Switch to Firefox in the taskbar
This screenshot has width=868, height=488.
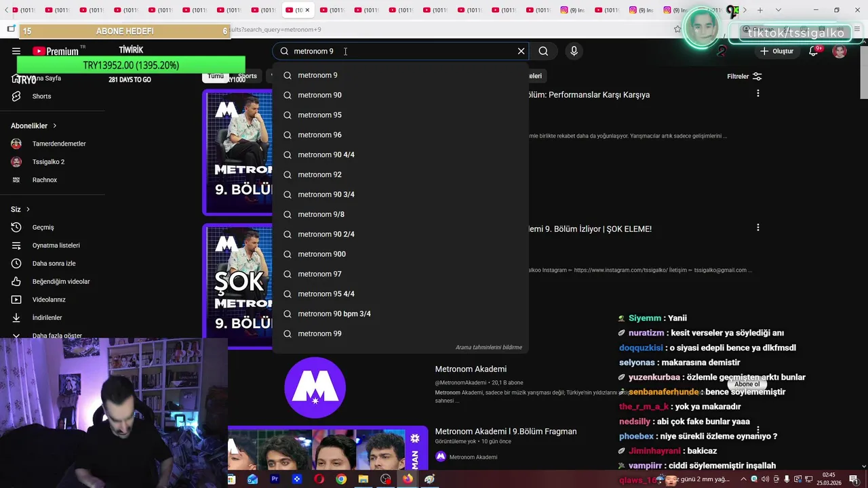click(408, 479)
